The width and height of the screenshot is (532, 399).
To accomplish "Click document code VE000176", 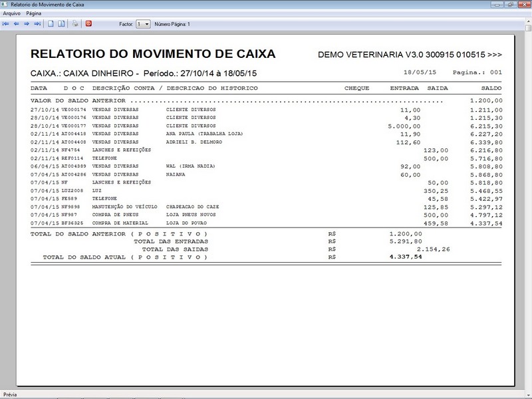I will (x=74, y=118).
